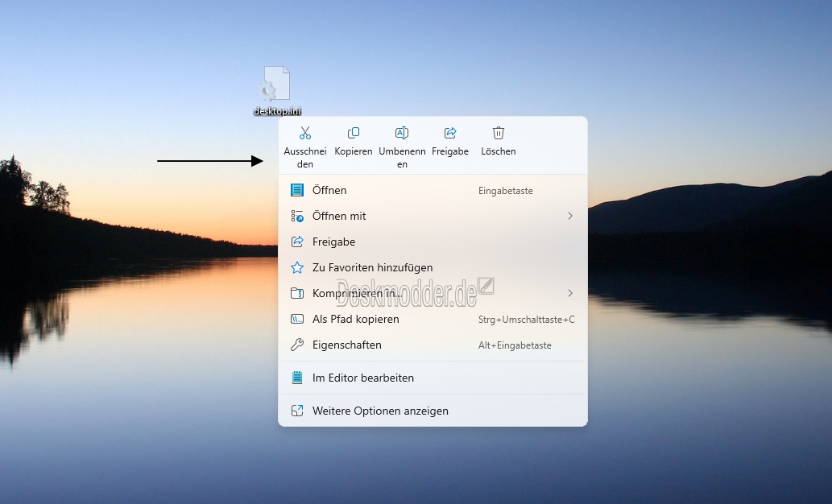Expand the Komprimieren in... submenu
The height and width of the screenshot is (504, 832).
pos(433,293)
